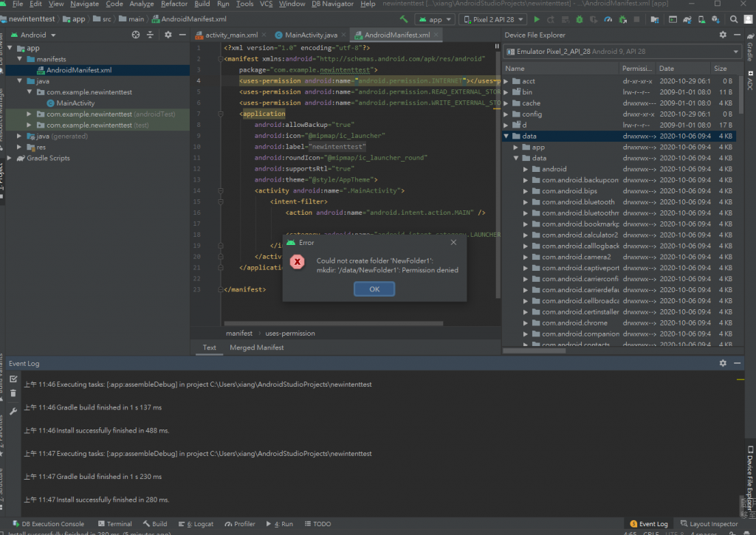
Task: Select MainActivity in the project tree
Action: click(75, 103)
